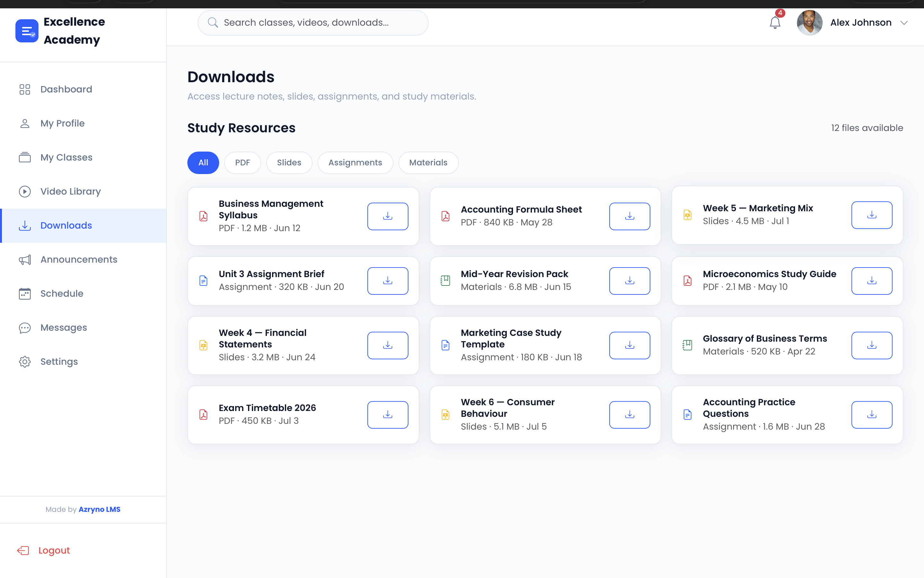Go to My Profile in sidebar
The height and width of the screenshot is (578, 924).
coord(83,123)
